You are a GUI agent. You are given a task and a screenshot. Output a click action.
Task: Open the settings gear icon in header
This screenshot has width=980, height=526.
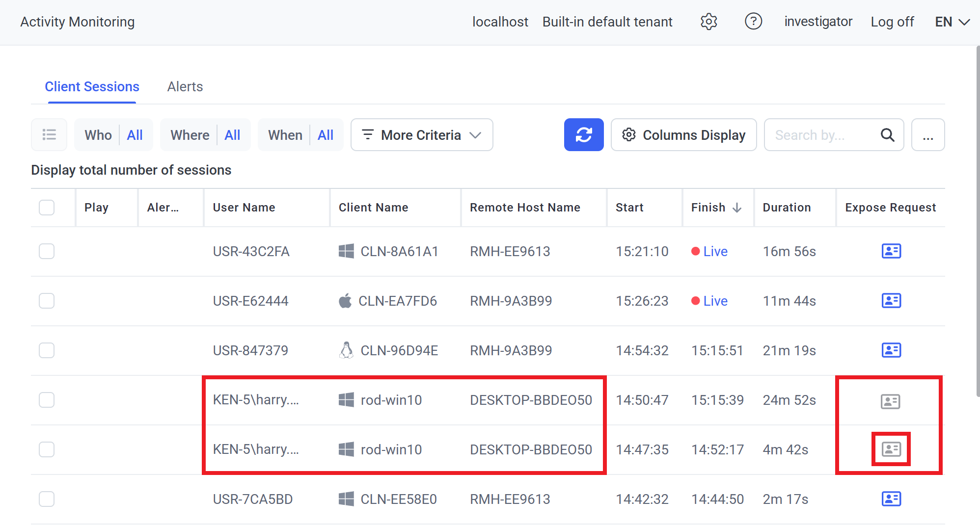708,22
